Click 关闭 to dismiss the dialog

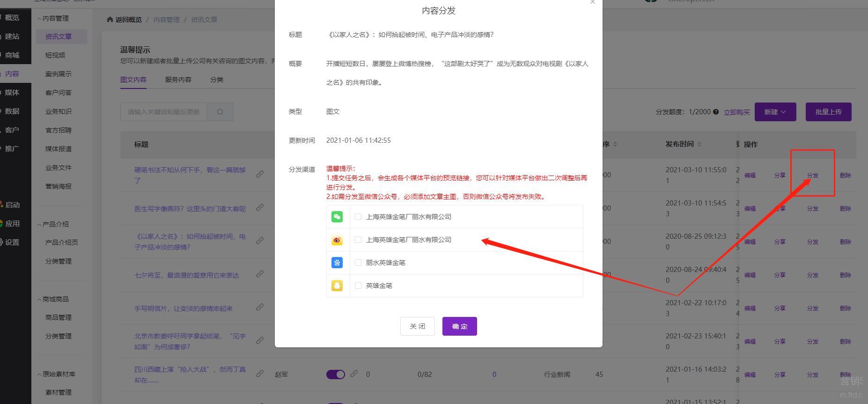(x=417, y=326)
